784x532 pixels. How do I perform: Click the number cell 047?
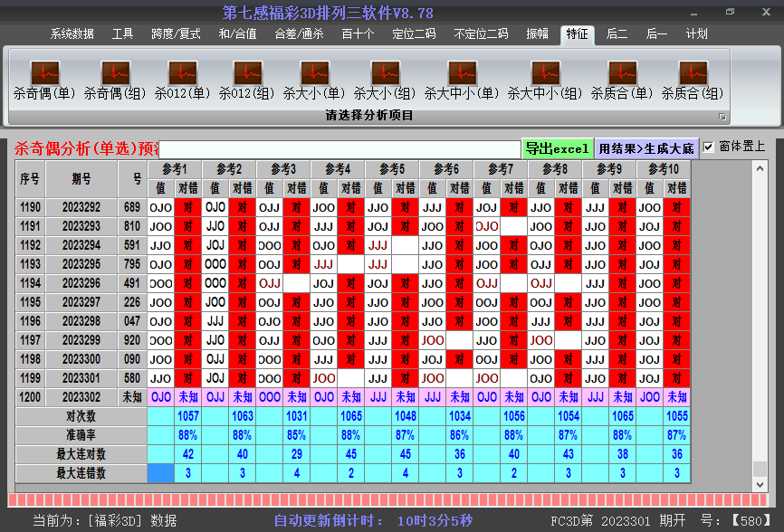[x=132, y=321]
